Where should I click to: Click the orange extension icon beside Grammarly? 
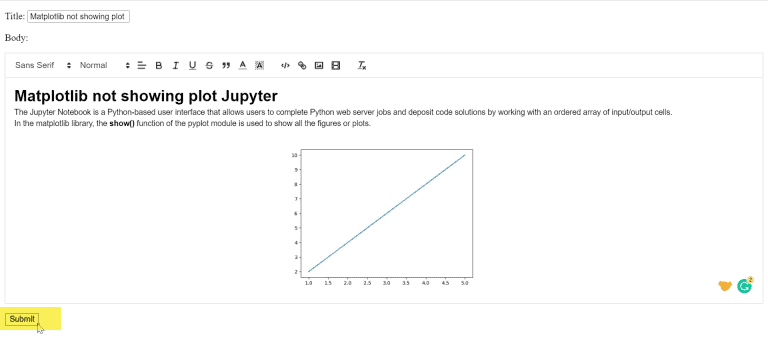[x=725, y=286]
